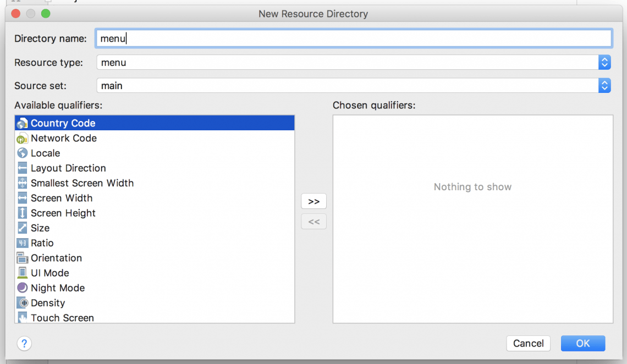Cancel the New Resource Directory dialog

click(528, 343)
